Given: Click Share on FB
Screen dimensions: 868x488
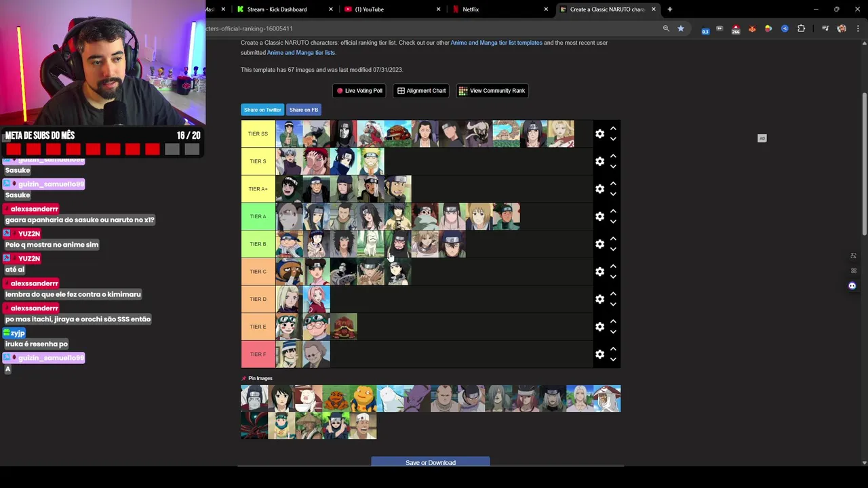Looking at the screenshot, I should (x=303, y=110).
